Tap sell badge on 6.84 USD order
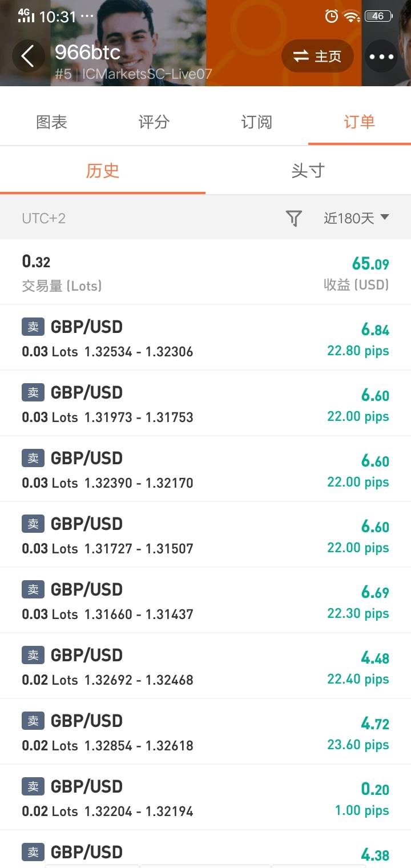 [x=33, y=327]
